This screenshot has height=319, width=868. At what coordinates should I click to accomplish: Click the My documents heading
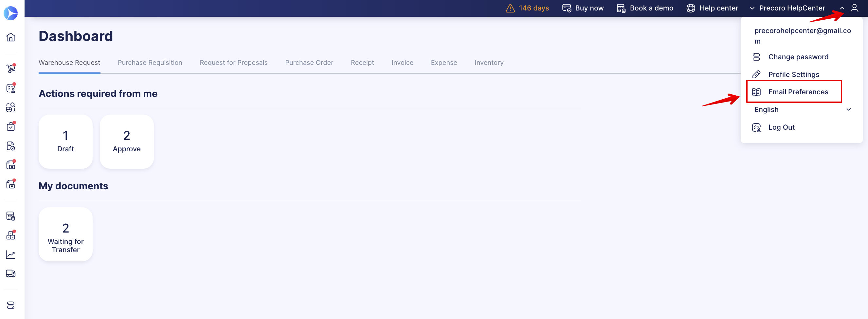click(73, 186)
